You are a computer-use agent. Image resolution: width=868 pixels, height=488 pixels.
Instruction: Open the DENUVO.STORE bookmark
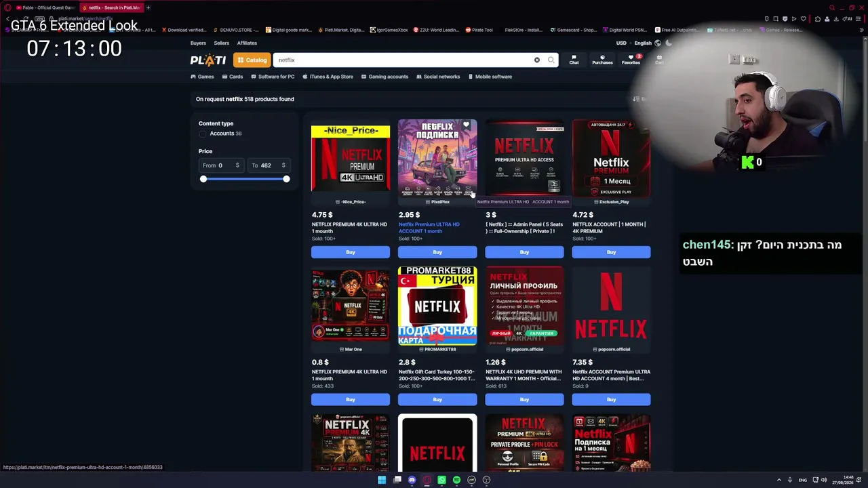236,30
